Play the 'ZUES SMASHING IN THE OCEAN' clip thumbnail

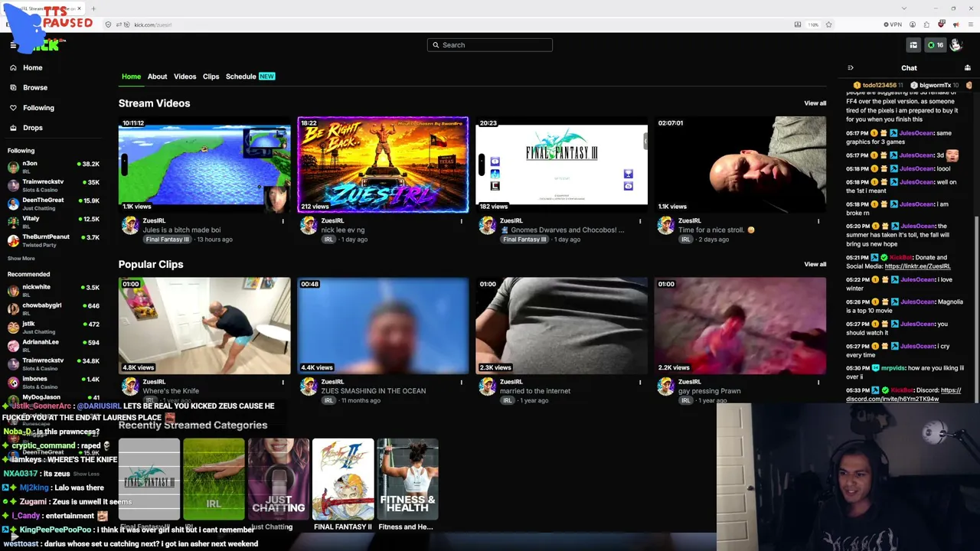pyautogui.click(x=383, y=325)
